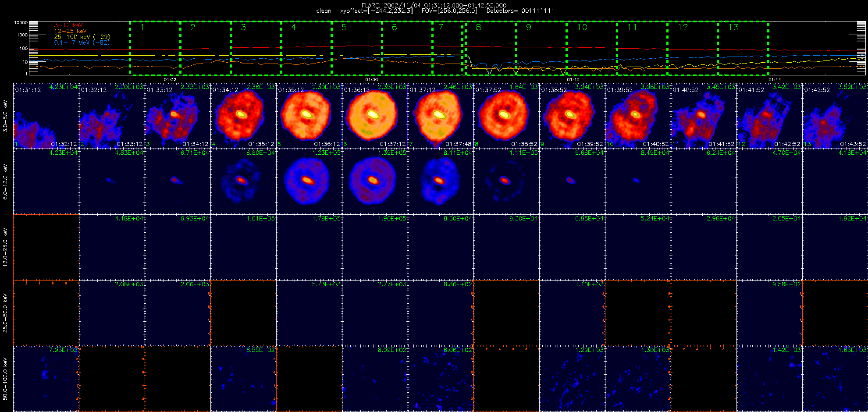
Task: Click the 12.0-25.0 keV row label
Action: tap(5, 247)
